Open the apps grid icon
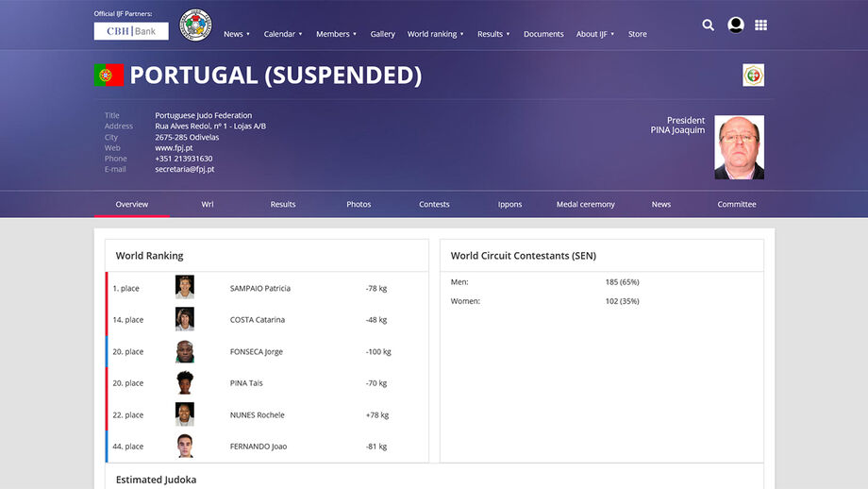The height and width of the screenshot is (489, 868). [x=760, y=25]
